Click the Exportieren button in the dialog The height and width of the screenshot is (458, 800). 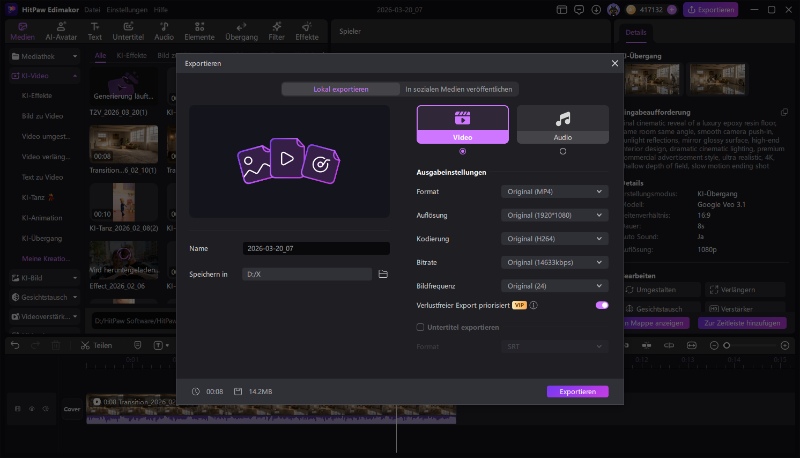point(578,392)
